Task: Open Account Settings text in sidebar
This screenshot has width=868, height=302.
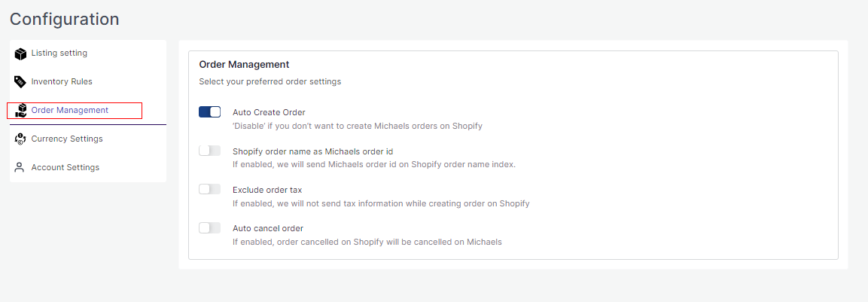Action: point(65,167)
